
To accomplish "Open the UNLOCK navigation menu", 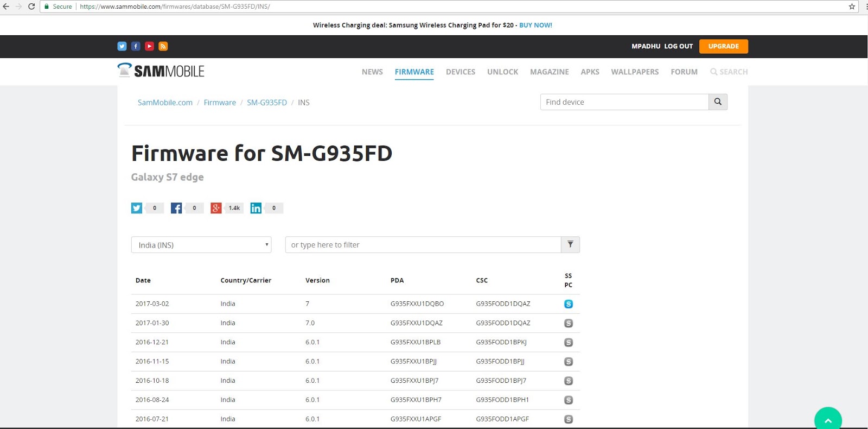I will pyautogui.click(x=502, y=72).
